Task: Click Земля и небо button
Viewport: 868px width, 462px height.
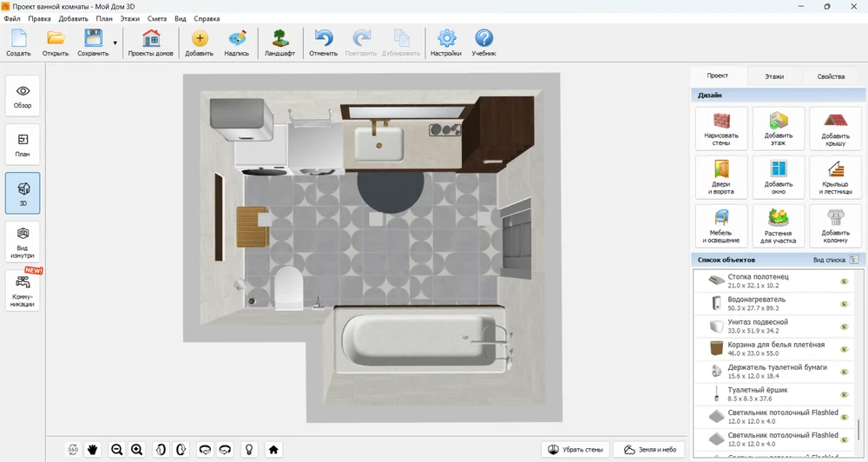Action: [x=650, y=449]
